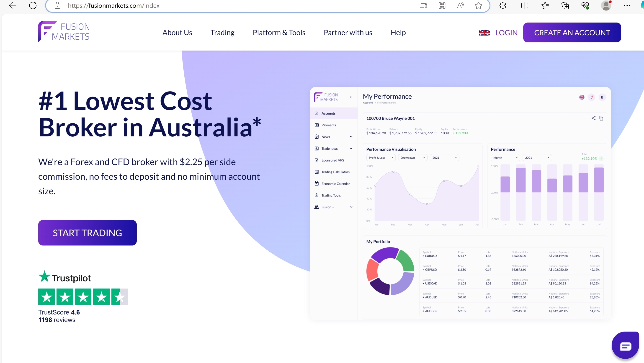Select 2021 year filter in Performance chart
This screenshot has width=644, height=363.
536,157
